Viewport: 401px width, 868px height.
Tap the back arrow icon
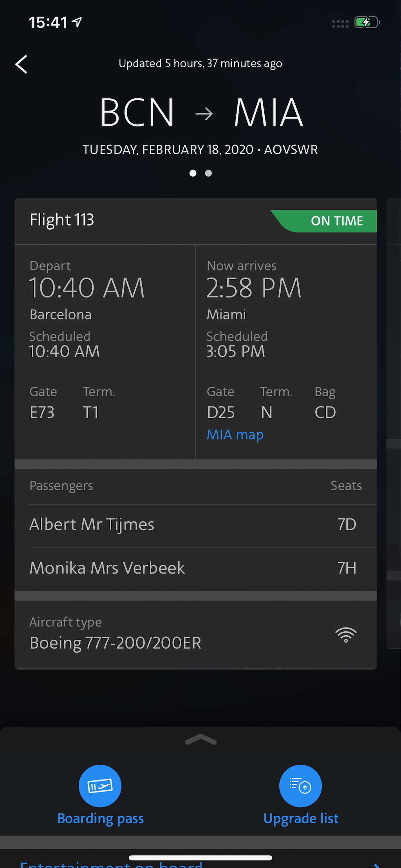(22, 64)
